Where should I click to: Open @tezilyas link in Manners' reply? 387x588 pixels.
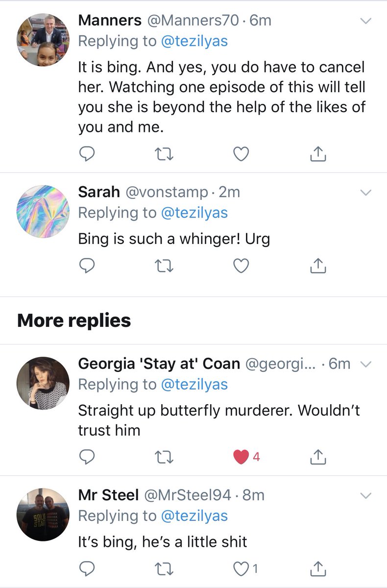click(x=195, y=41)
